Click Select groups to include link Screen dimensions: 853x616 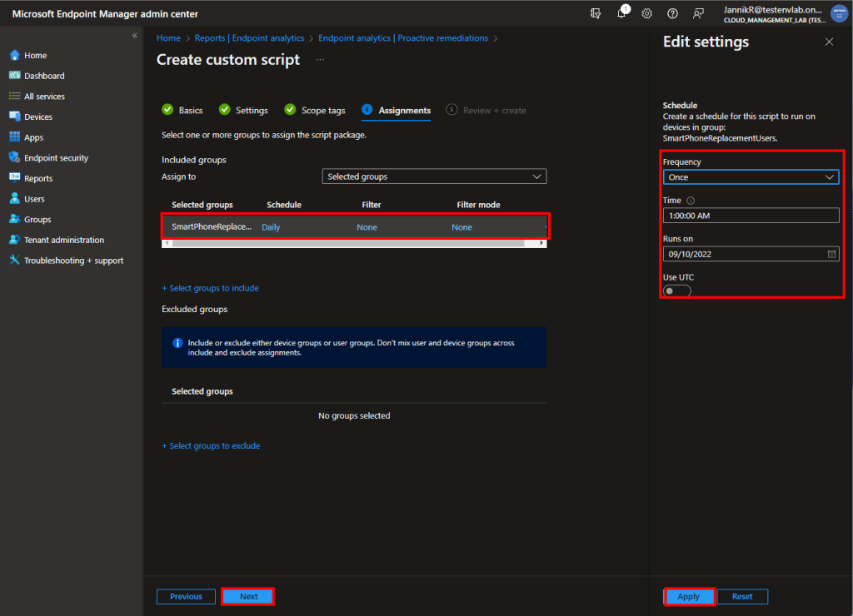pyautogui.click(x=210, y=288)
